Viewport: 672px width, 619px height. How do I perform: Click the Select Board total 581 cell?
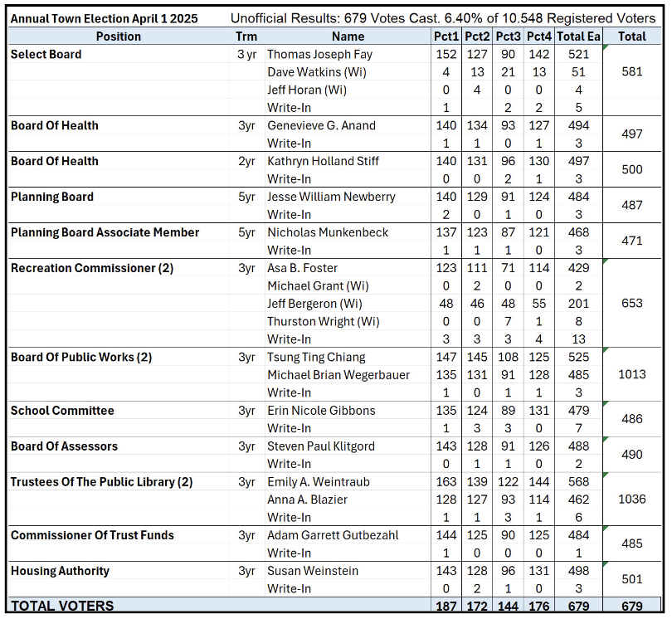632,72
